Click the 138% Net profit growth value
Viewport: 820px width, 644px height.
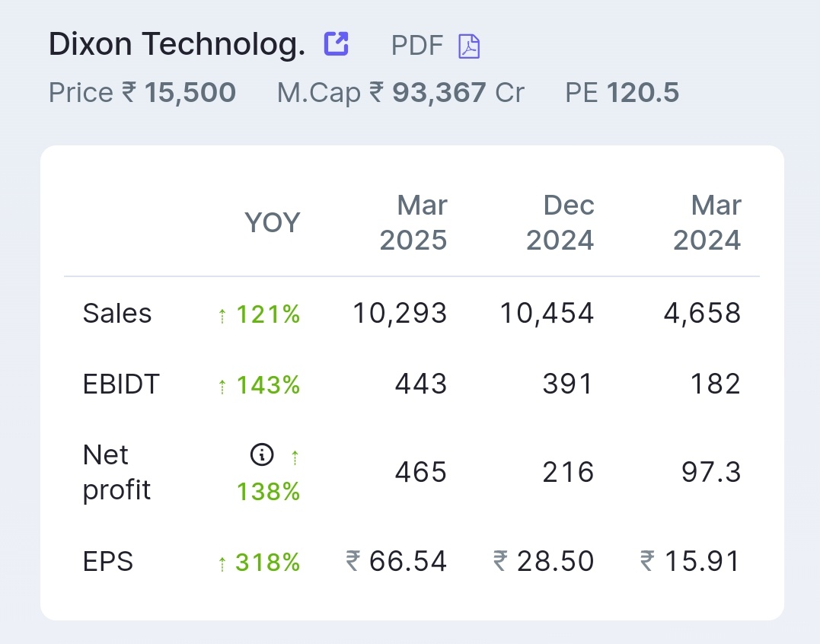point(268,492)
